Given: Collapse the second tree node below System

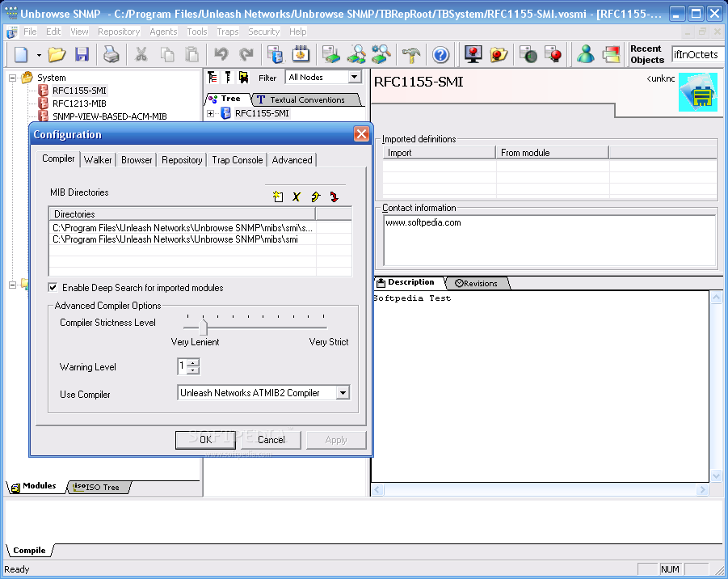Looking at the screenshot, I should [x=13, y=285].
